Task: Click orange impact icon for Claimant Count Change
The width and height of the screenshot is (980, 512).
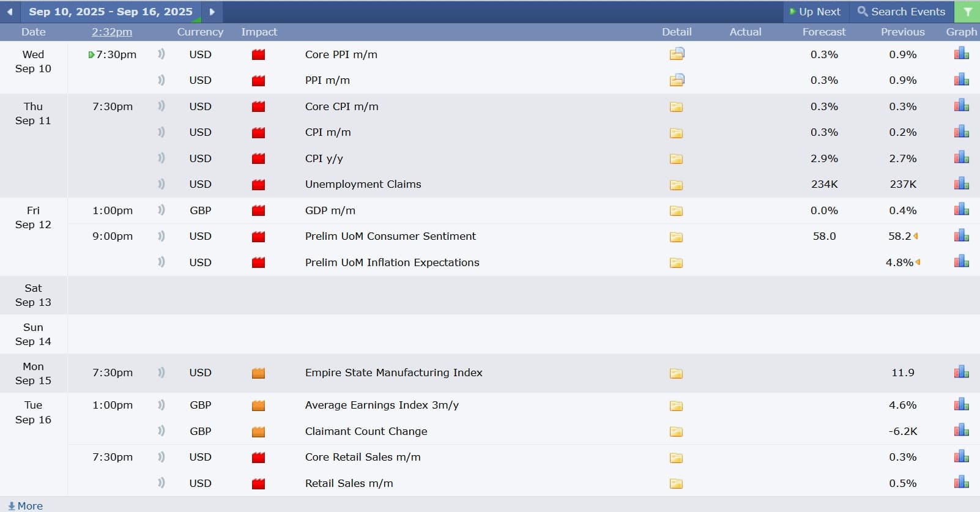Action: pos(259,431)
